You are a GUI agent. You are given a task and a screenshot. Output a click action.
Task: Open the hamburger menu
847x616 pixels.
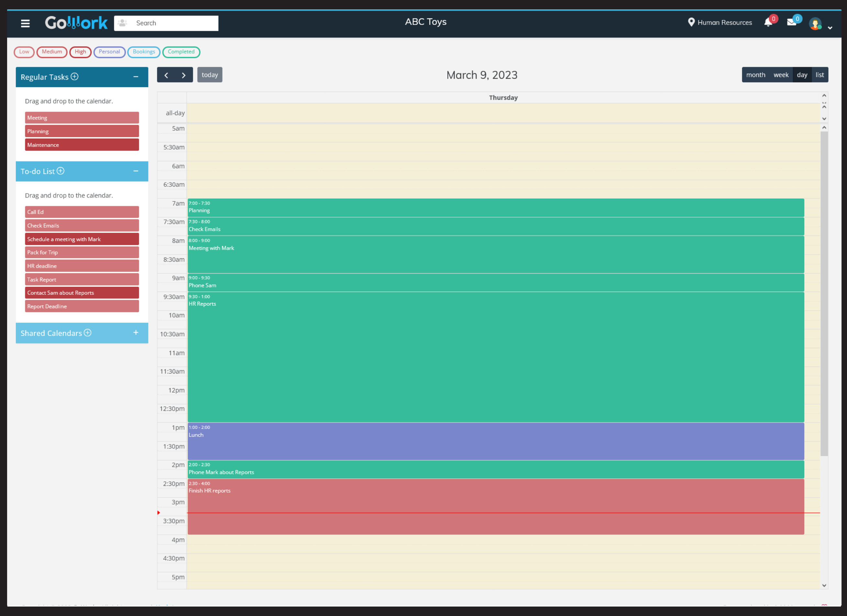(25, 23)
